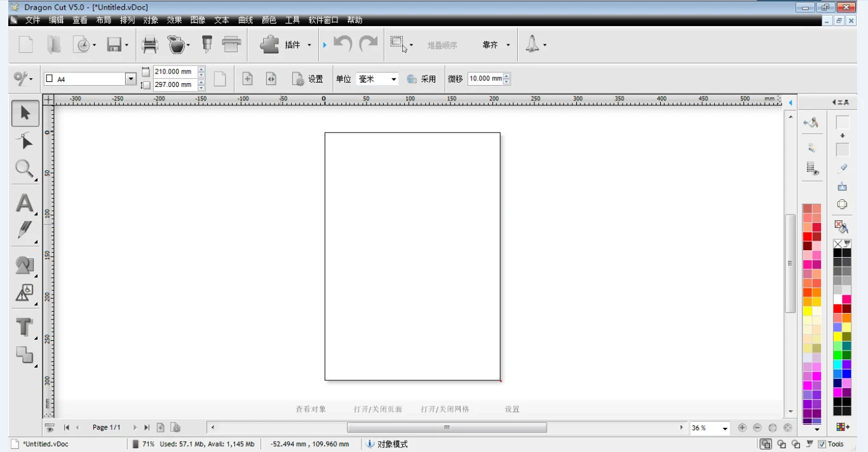Viewport: 868px width, 452px height.
Task: Pick the yellow swatch in left palette
Action: click(807, 311)
